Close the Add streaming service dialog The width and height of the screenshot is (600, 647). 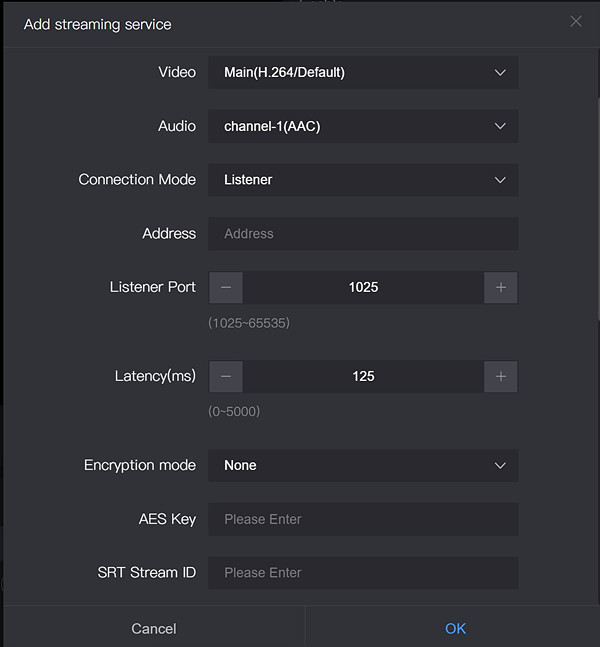tap(575, 22)
